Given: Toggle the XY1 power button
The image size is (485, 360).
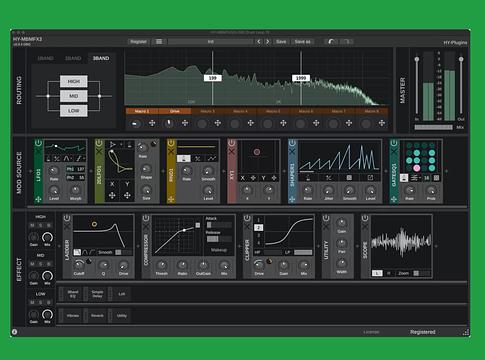Looking at the screenshot, I should (232, 143).
